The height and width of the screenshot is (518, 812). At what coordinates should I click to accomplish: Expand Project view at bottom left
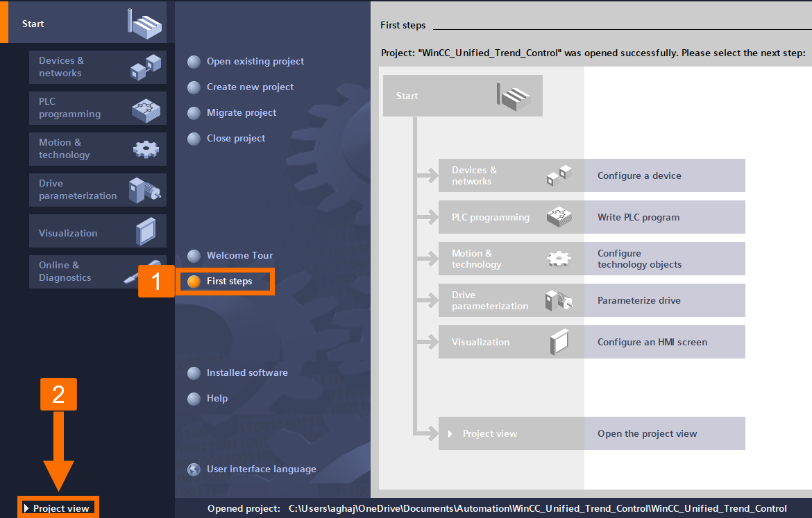click(58, 508)
